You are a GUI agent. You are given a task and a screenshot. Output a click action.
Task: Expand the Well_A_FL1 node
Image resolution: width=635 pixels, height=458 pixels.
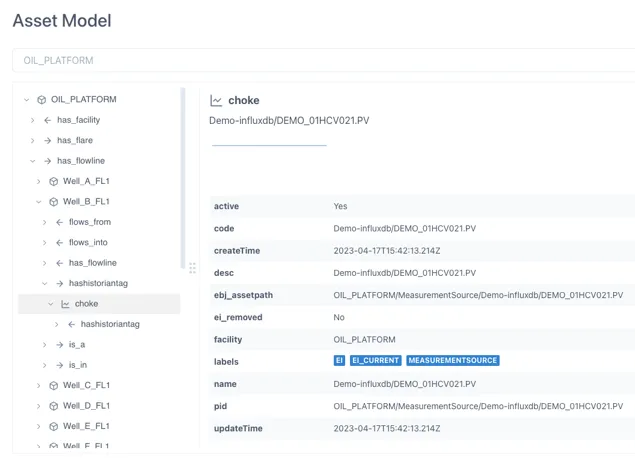(38, 181)
